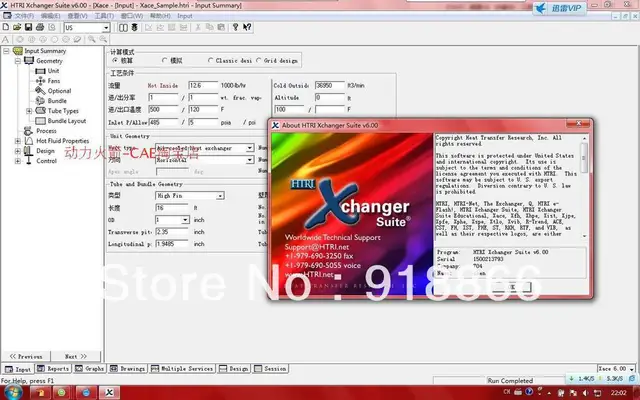Click the Print Preview toolbar icon
Viewport: 640px width, 400px height.
click(x=52, y=27)
